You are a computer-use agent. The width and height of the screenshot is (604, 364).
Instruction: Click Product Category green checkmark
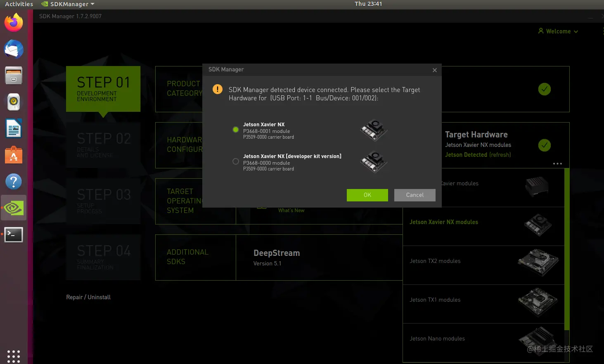(545, 89)
